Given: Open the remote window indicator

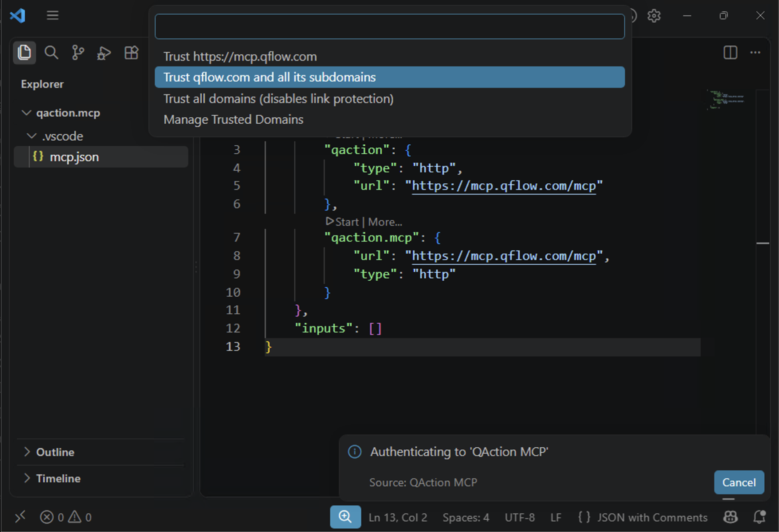Looking at the screenshot, I should point(20,517).
